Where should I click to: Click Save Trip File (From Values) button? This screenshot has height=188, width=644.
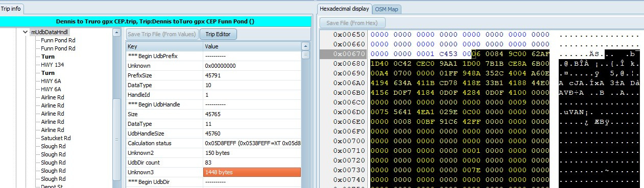162,35
